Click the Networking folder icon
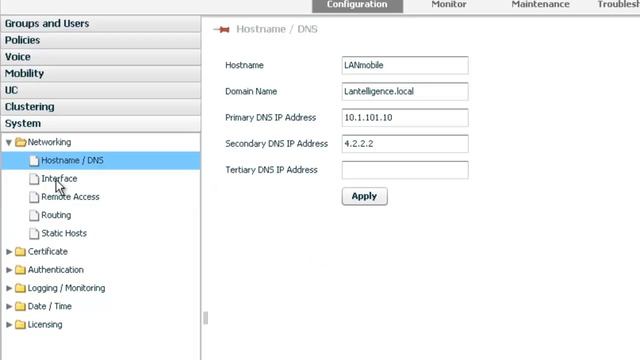 [x=20, y=142]
